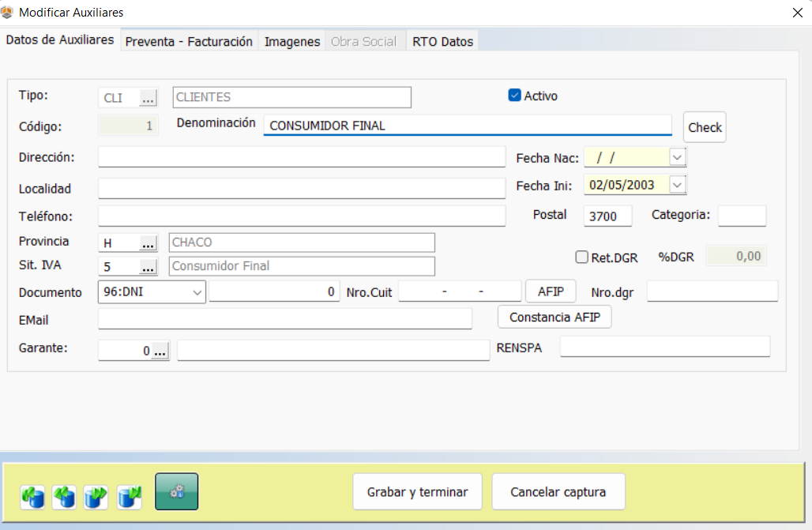
Task: Go to the previous database record
Action: pyautogui.click(x=65, y=497)
